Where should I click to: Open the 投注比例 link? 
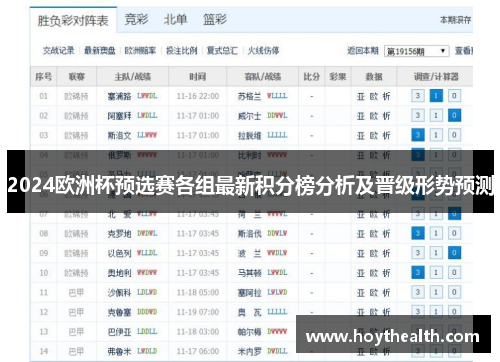click(182, 51)
